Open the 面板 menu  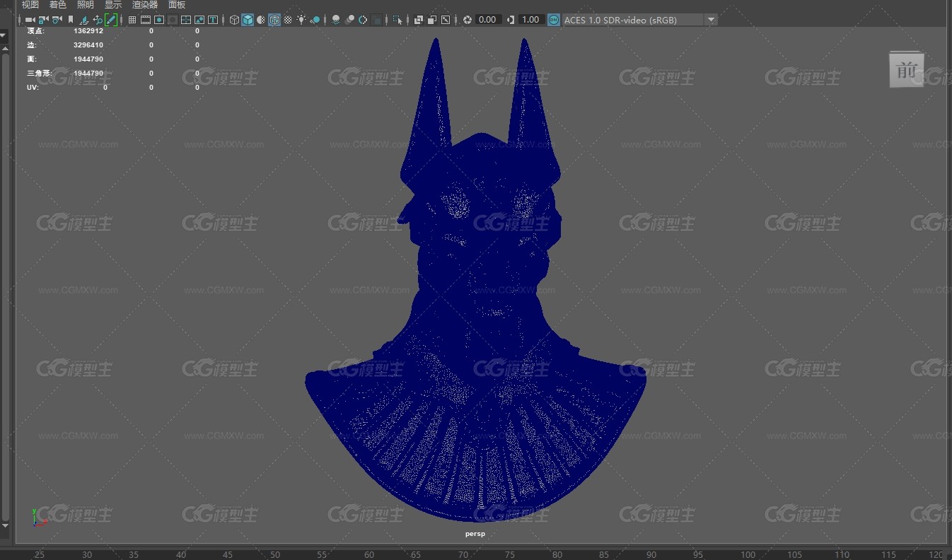point(177,5)
